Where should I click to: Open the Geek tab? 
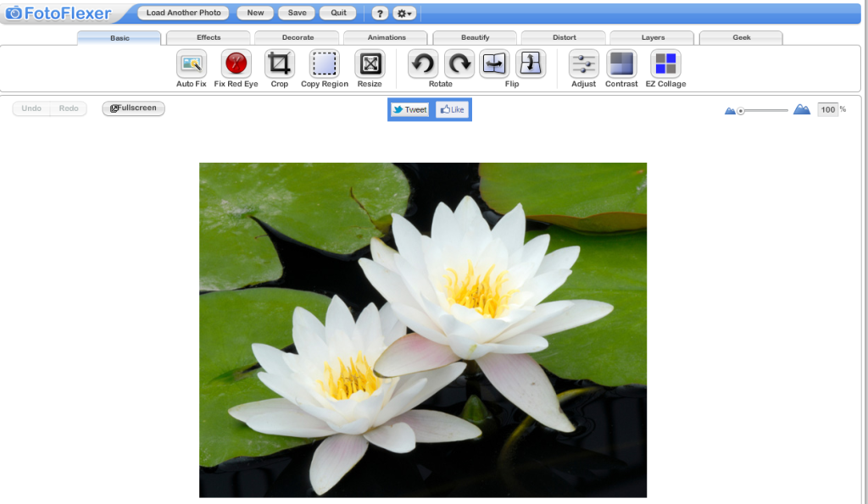740,37
